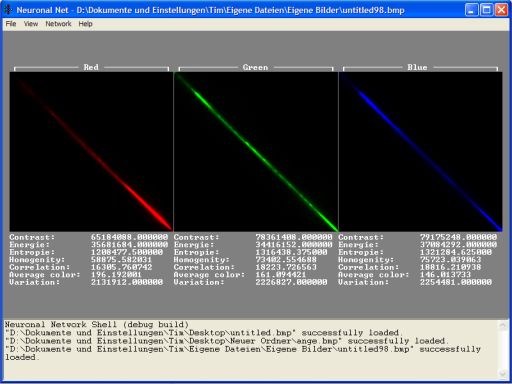
Task: Open the Help menu
Action: click(85, 24)
